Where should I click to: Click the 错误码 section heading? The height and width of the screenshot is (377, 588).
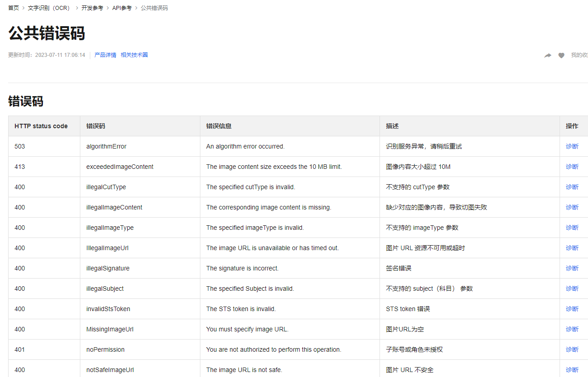pyautogui.click(x=26, y=101)
